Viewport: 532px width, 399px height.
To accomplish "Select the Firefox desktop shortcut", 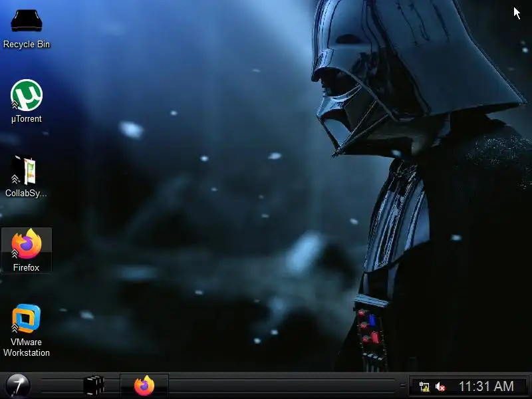I will (27, 250).
